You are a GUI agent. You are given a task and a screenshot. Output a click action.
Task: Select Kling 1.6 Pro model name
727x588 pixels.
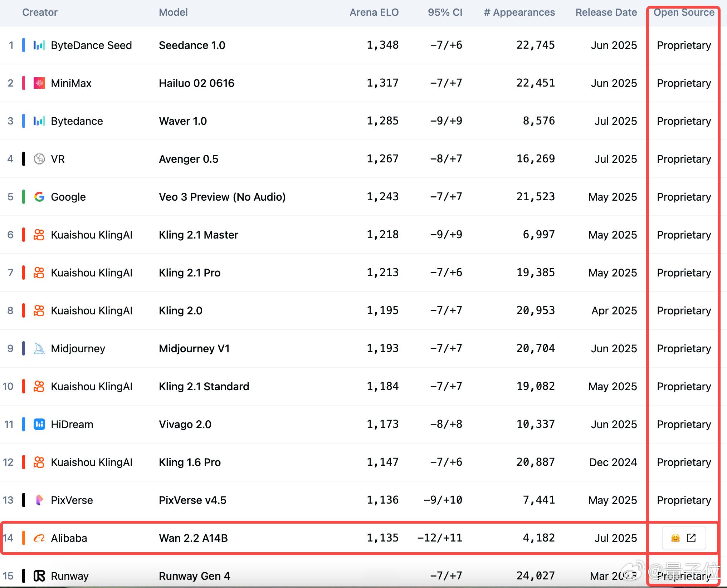(190, 462)
